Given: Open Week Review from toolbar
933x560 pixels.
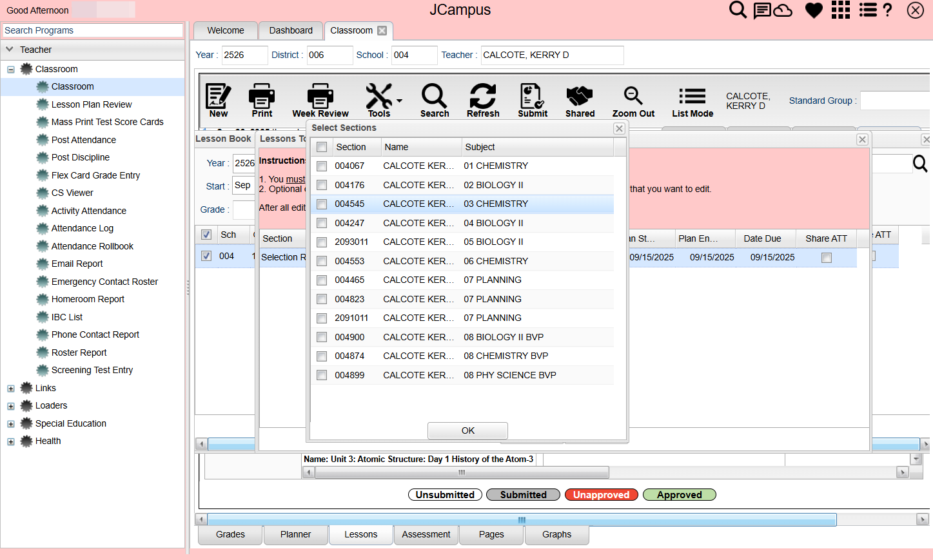Looking at the screenshot, I should (320, 101).
